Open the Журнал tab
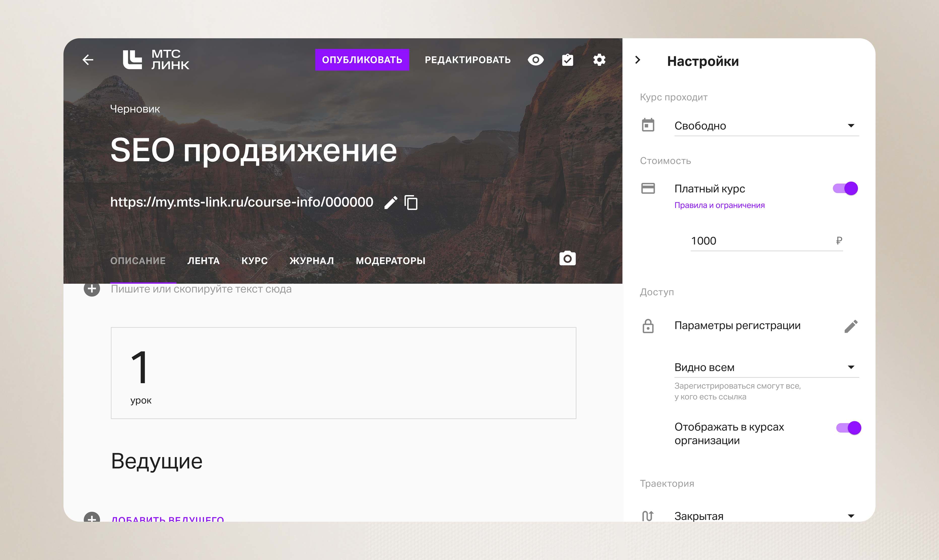 pyautogui.click(x=311, y=261)
